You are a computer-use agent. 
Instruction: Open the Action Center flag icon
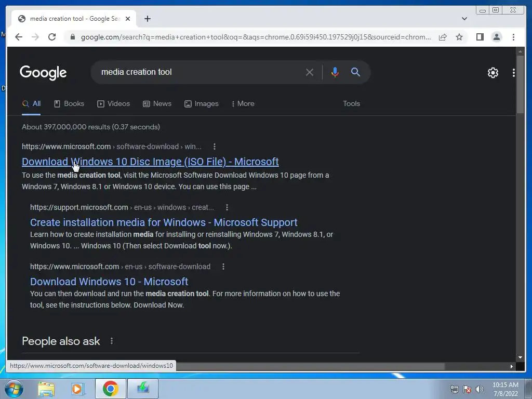point(467,389)
